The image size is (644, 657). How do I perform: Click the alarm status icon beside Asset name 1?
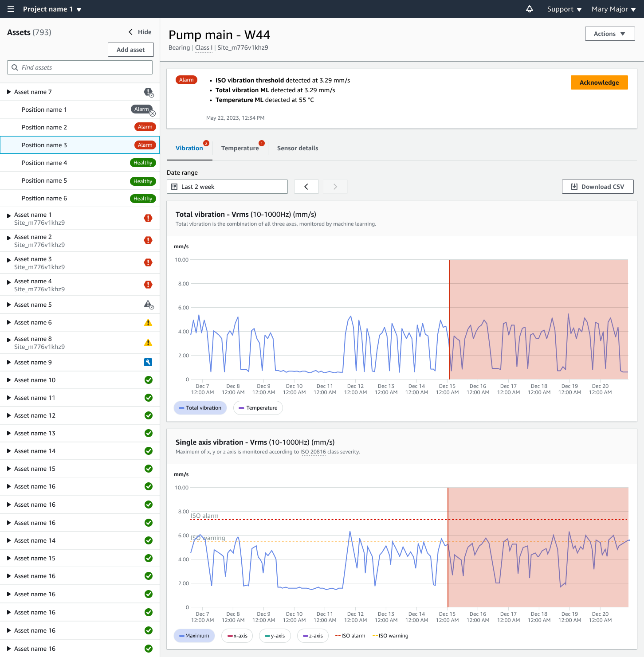148,218
